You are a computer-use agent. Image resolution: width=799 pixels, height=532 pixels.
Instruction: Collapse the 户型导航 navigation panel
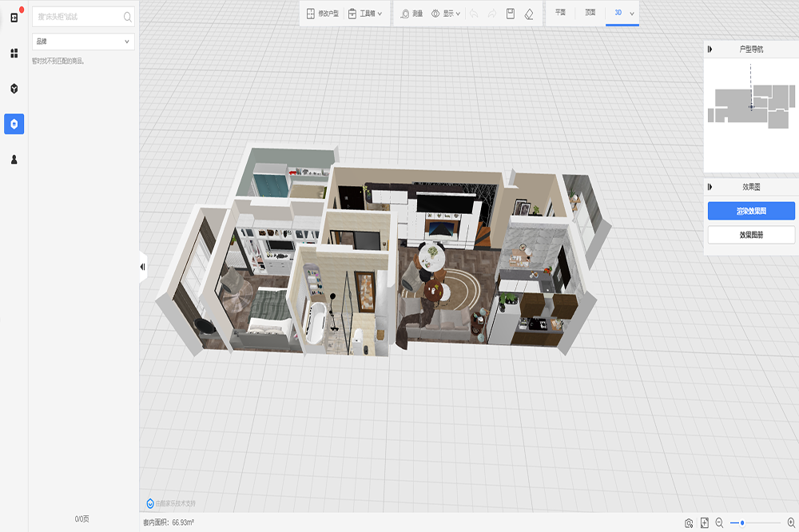710,50
